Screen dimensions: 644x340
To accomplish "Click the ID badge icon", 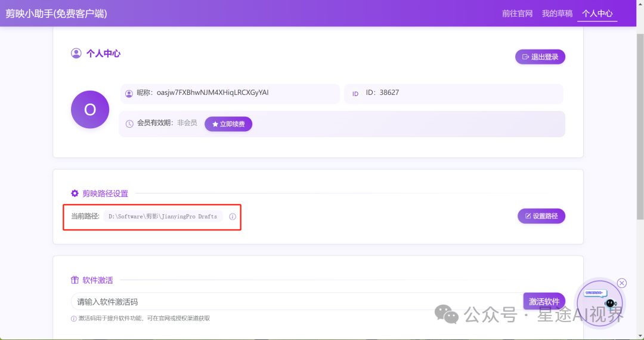I will pos(355,94).
